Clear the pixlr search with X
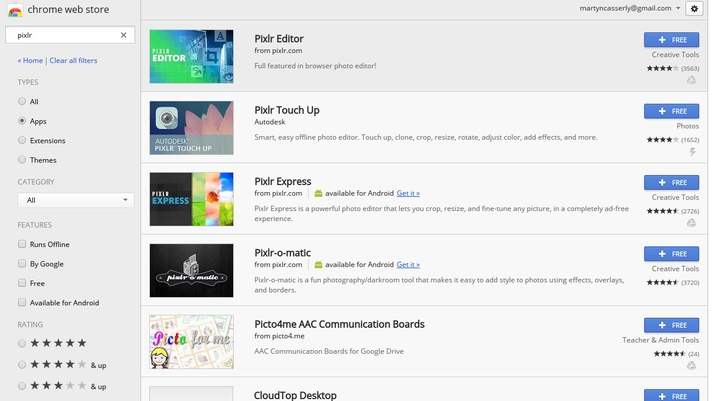 tap(124, 35)
